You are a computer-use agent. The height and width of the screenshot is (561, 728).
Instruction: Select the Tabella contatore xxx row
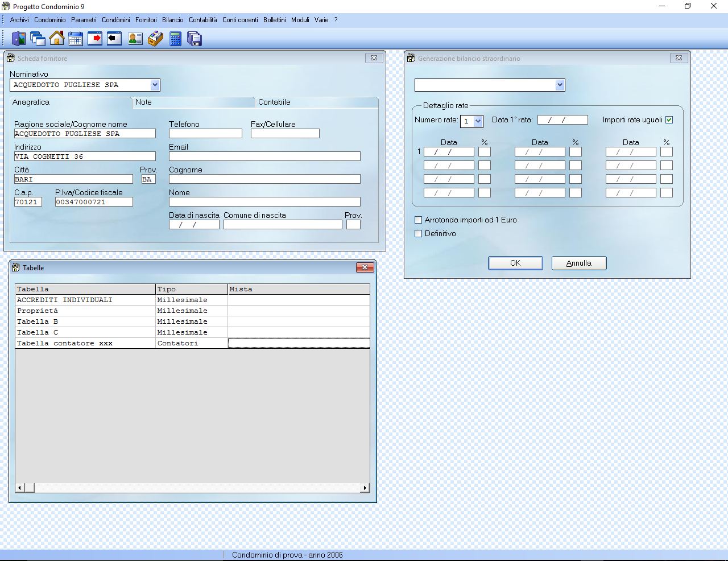(192, 343)
